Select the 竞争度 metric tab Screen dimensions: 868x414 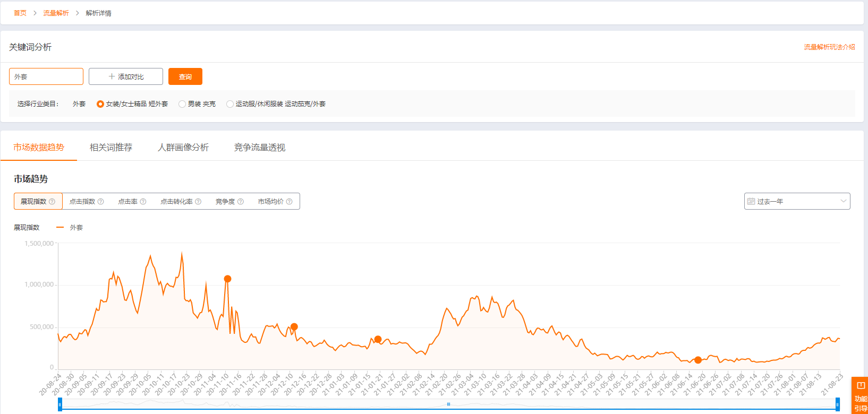click(x=229, y=201)
